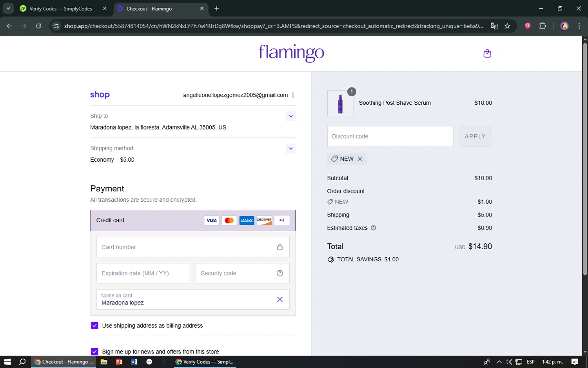Open Soothing Post Shave Serum thumbnail
This screenshot has height=368, width=588.
(x=340, y=103)
